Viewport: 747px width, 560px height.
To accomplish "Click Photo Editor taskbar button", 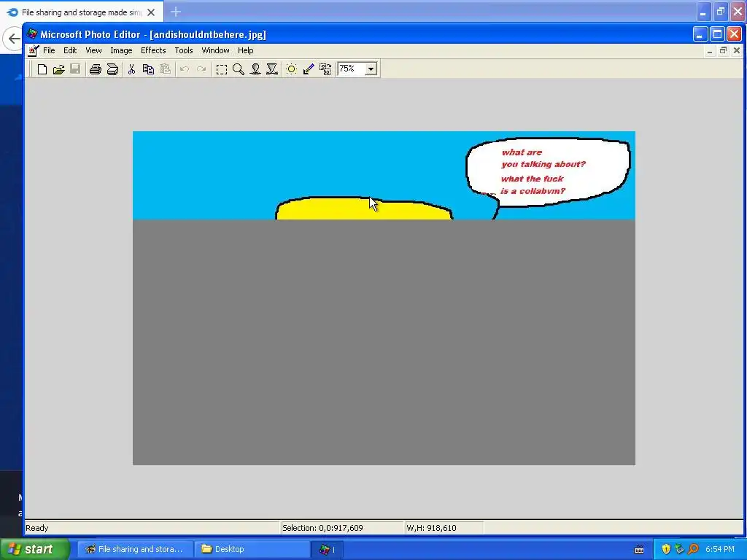I will [327, 550].
